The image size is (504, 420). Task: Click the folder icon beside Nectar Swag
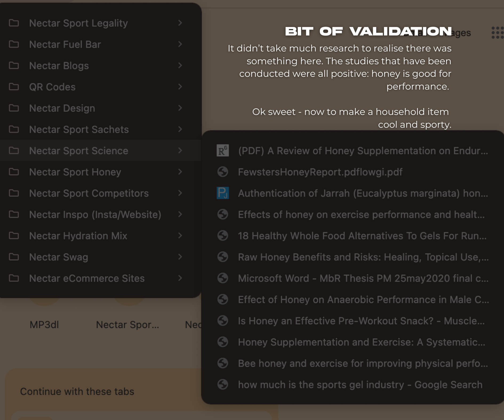click(x=14, y=257)
